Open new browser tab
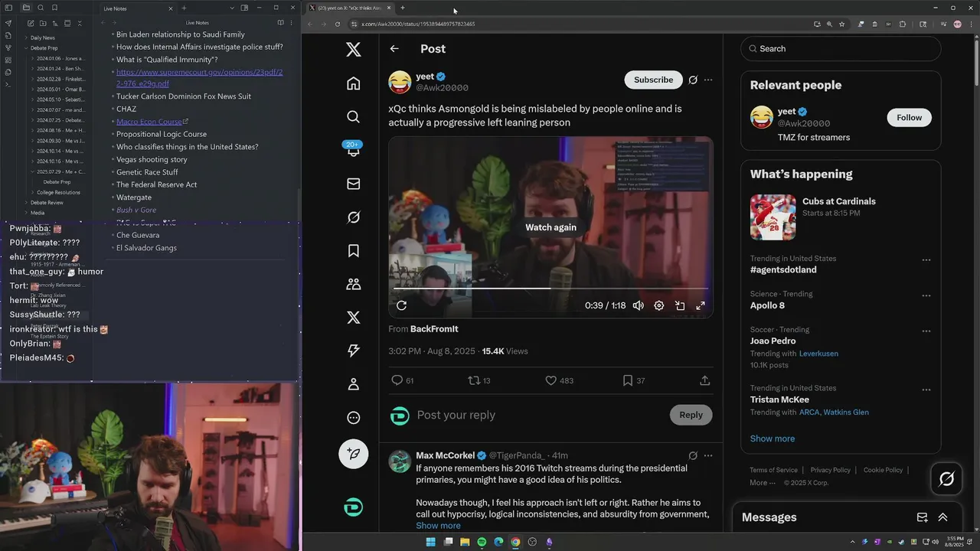 [403, 8]
